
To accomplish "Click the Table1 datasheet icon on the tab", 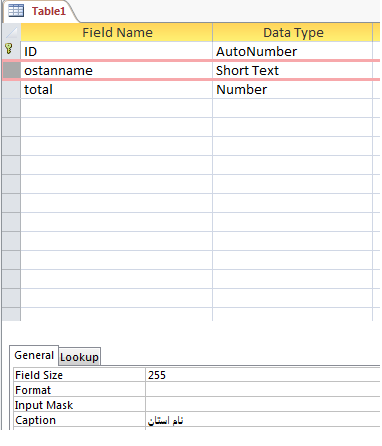I will pos(16,11).
